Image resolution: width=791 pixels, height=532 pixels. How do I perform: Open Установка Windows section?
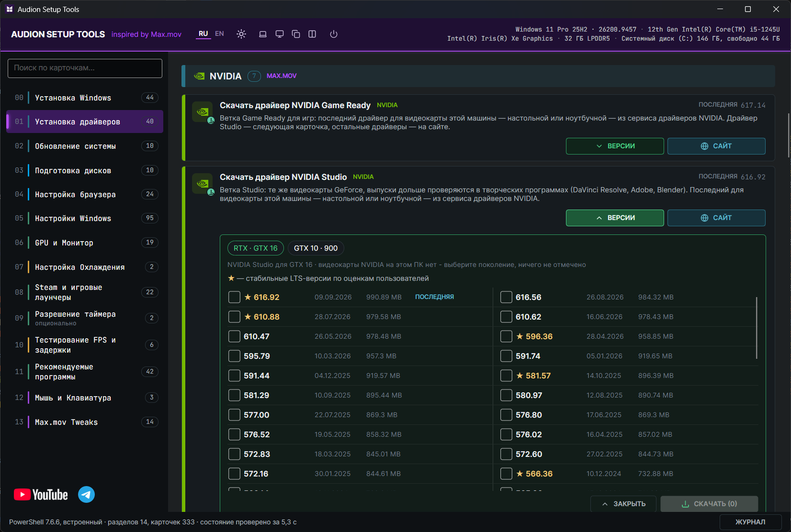click(85, 98)
